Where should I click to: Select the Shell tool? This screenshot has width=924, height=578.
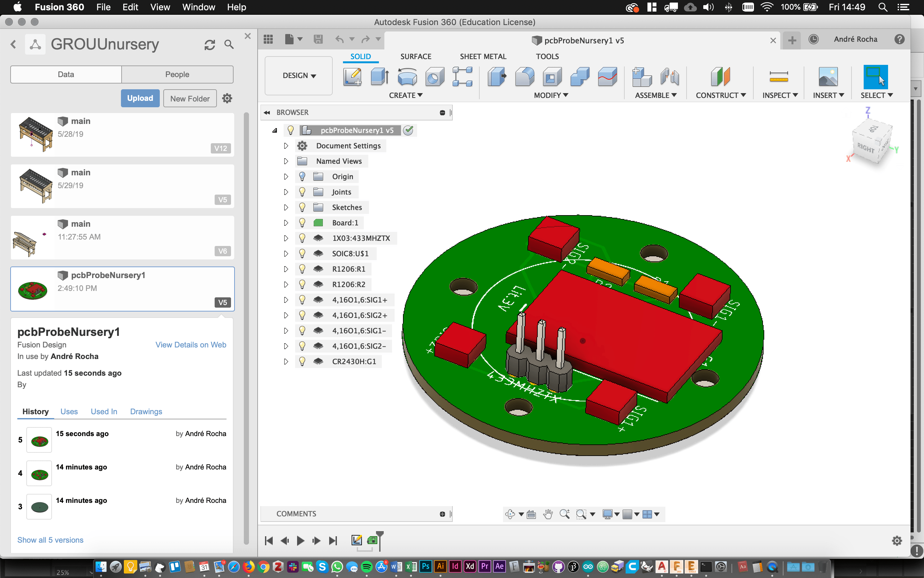click(x=552, y=76)
